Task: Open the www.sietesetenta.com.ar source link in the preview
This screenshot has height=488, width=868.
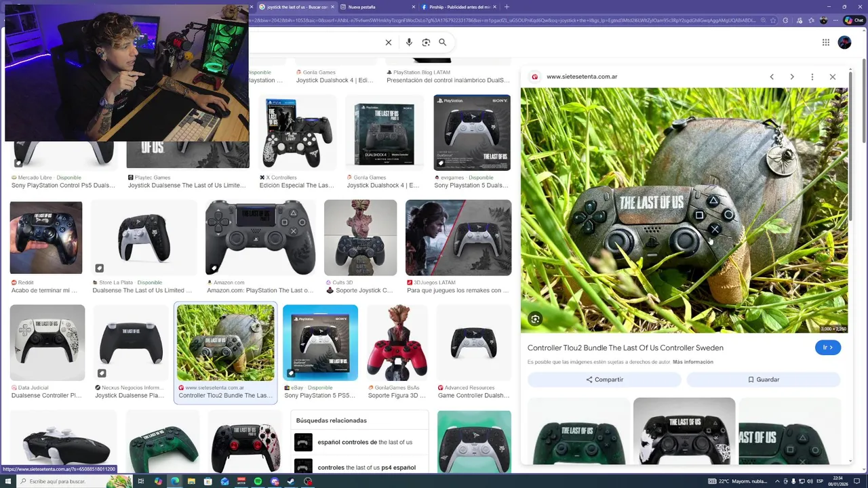Action: coord(582,77)
